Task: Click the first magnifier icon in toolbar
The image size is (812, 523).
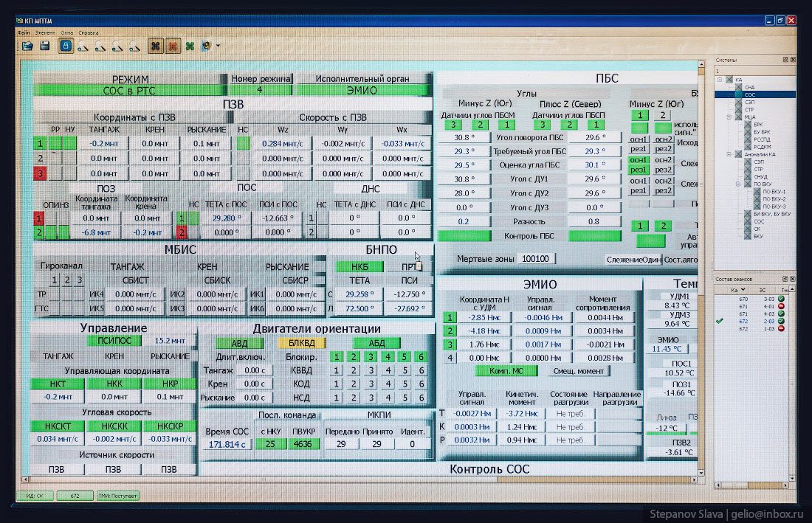Action: pos(83,46)
